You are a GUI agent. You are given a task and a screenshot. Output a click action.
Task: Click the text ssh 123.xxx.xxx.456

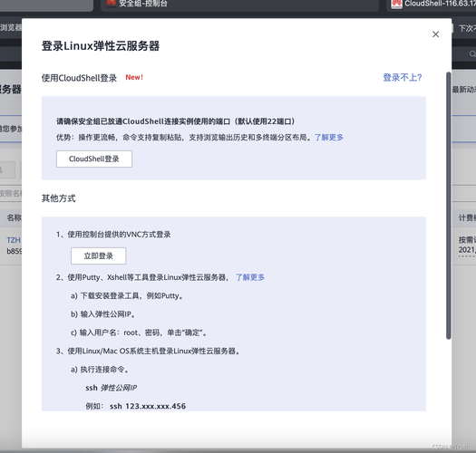(148, 406)
